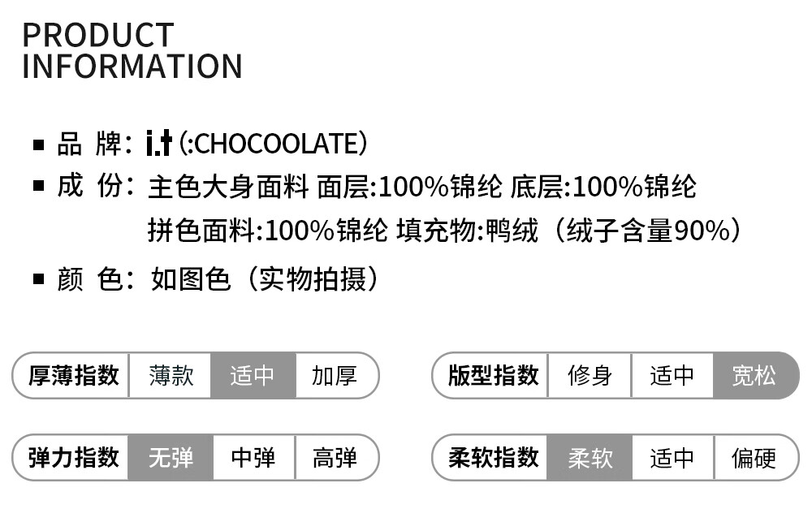Click the 如图色（实物拍摄） color text
The height and width of the screenshot is (509, 812).
[265, 279]
